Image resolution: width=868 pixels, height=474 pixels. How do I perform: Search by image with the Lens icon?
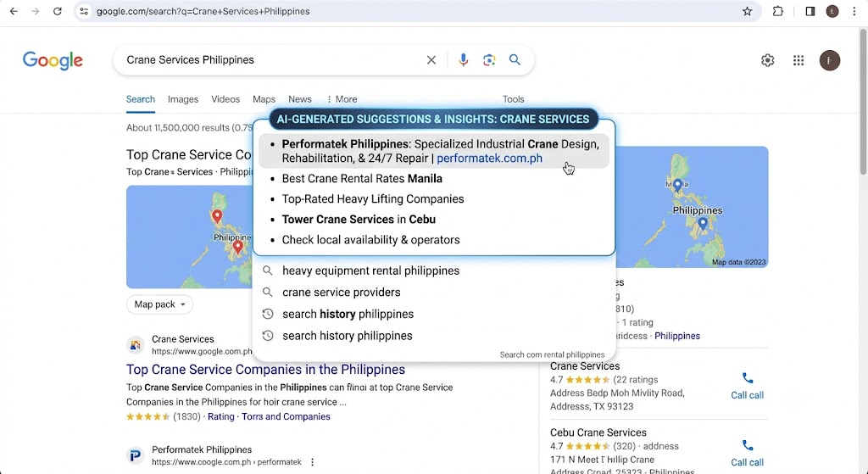pyautogui.click(x=489, y=60)
